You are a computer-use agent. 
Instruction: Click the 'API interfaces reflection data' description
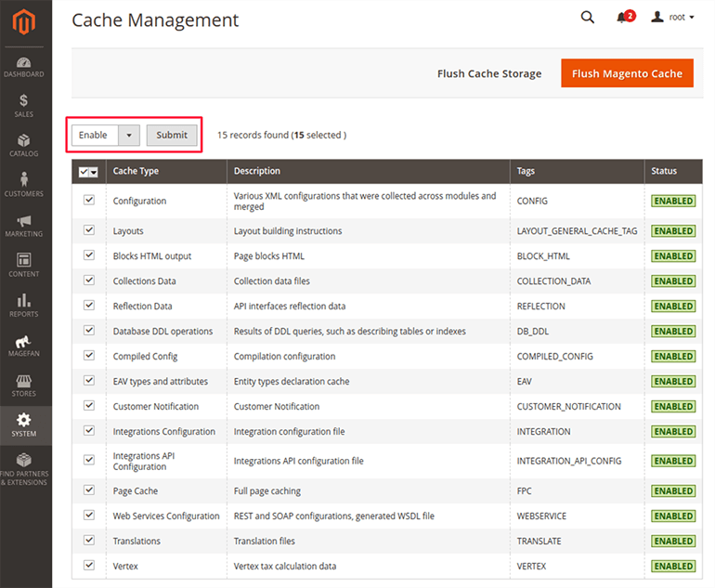290,307
